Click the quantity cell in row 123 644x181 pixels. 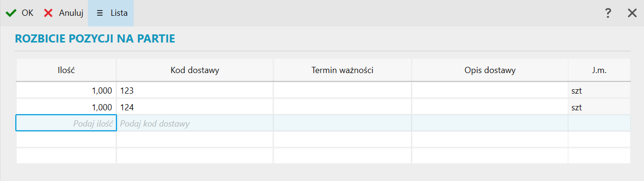[x=66, y=90]
